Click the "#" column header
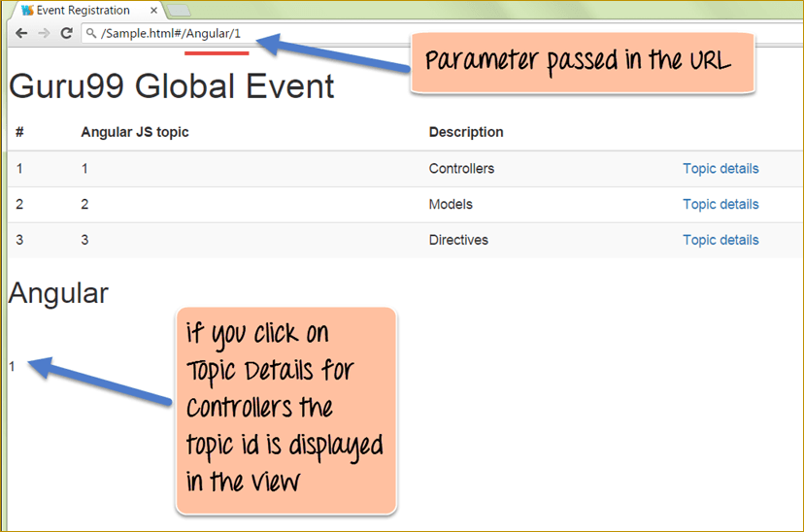804x532 pixels. pos(19,132)
